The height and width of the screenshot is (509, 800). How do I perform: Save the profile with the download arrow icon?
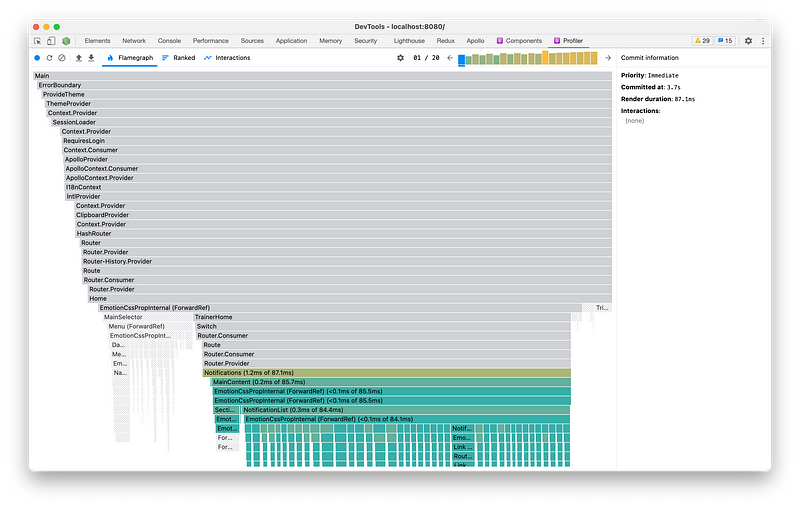point(91,58)
